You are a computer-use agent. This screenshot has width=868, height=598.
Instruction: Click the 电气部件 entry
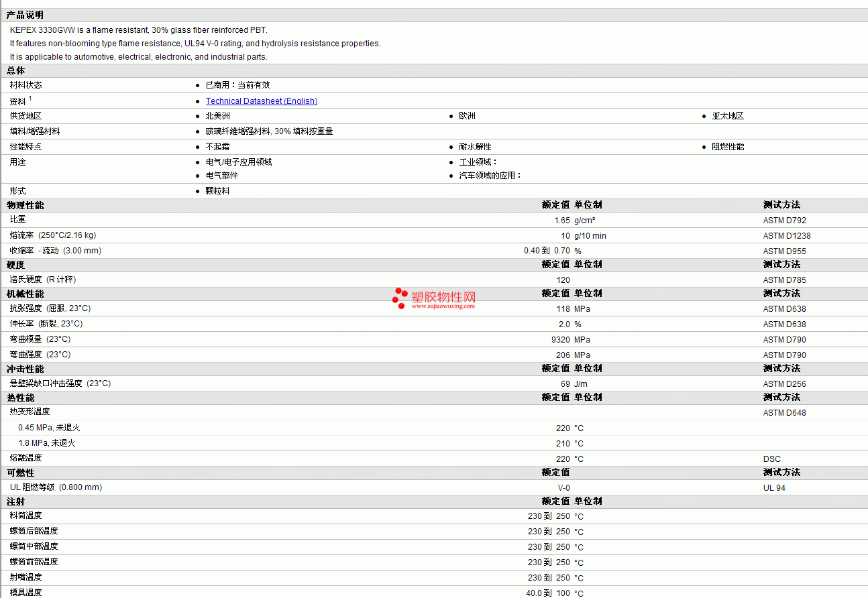[222, 176]
